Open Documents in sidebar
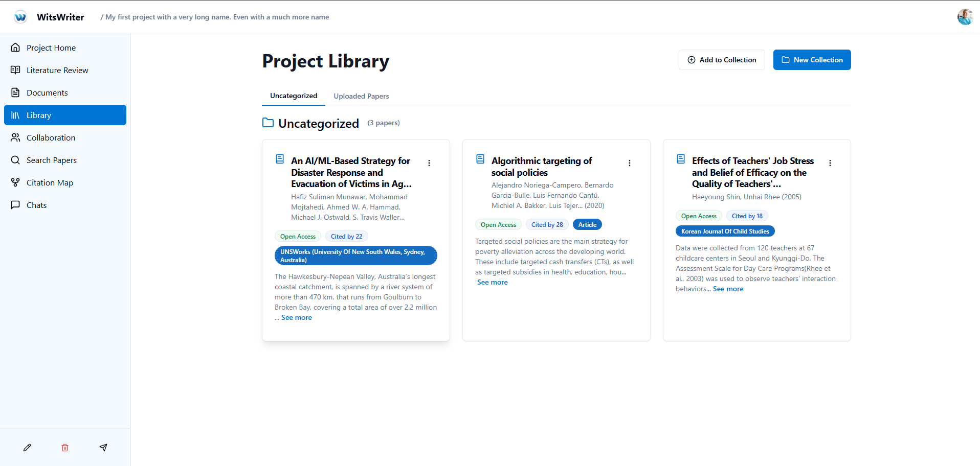The width and height of the screenshot is (980, 466). pos(65,92)
